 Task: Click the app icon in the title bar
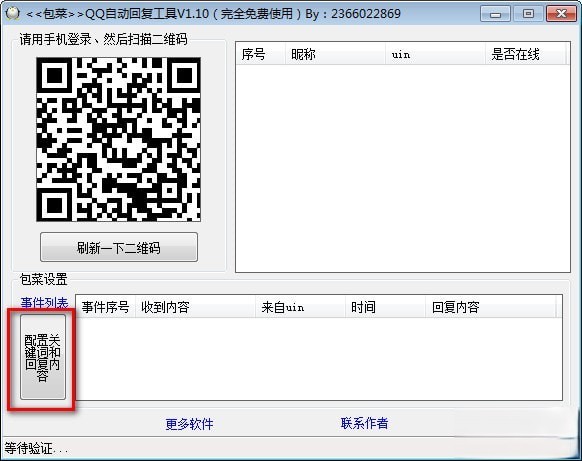point(12,13)
